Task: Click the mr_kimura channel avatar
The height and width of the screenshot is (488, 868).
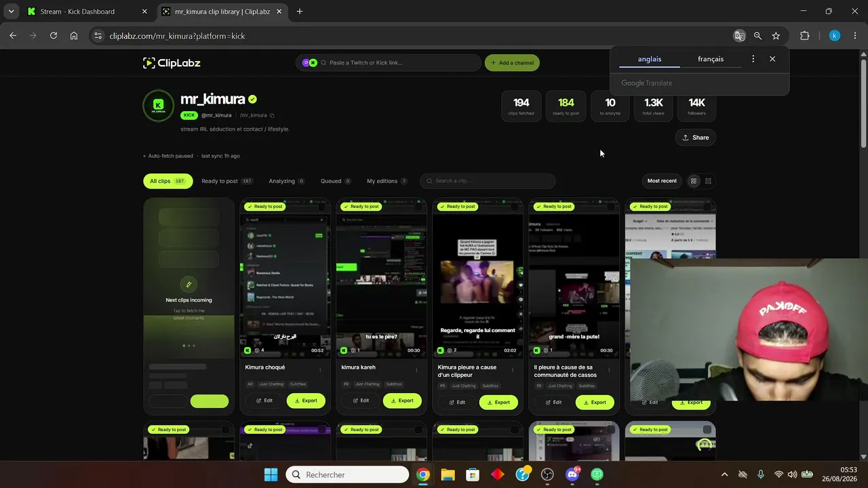Action: tap(158, 105)
